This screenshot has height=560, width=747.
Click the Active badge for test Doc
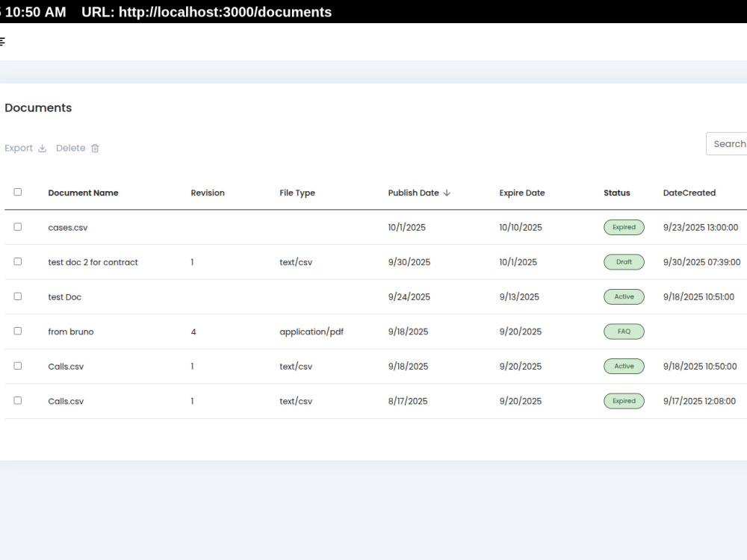624,296
